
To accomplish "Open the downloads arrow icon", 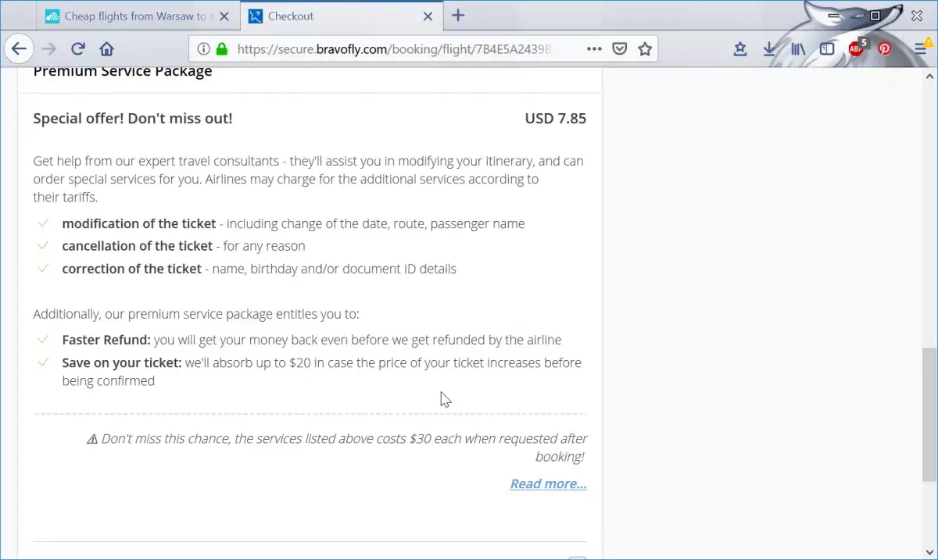I will pyautogui.click(x=769, y=48).
